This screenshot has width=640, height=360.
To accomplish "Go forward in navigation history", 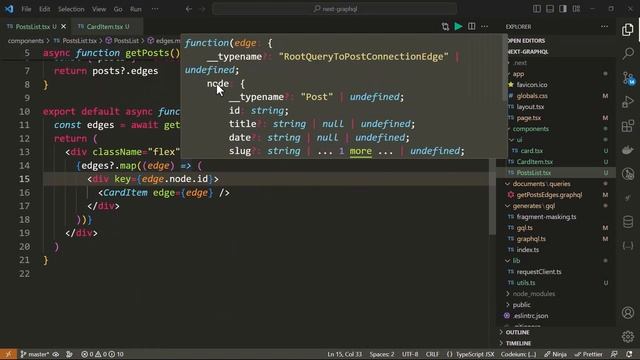I will pos(202,9).
